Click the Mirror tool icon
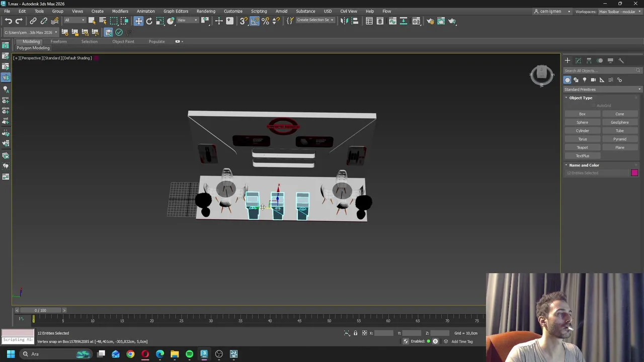This screenshot has width=644, height=362. pyautogui.click(x=344, y=21)
